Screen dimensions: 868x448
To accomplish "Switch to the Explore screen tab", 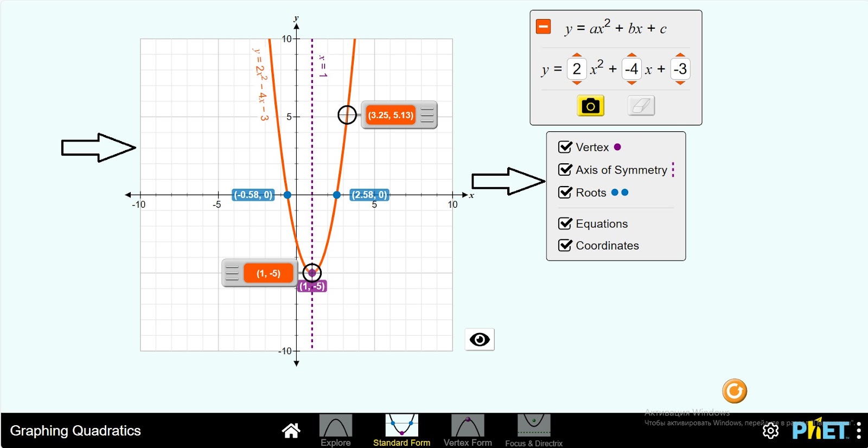I will (x=335, y=431).
